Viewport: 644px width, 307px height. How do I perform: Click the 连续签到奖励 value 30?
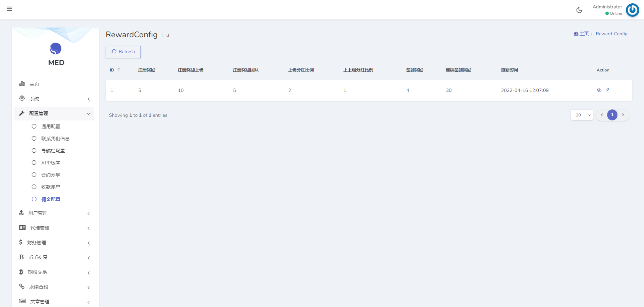click(x=449, y=90)
